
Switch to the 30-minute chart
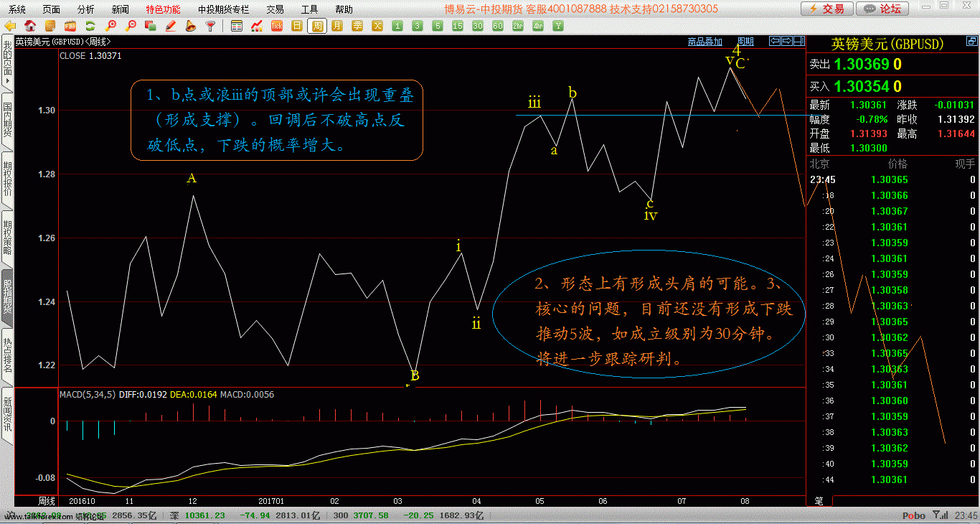[x=477, y=26]
